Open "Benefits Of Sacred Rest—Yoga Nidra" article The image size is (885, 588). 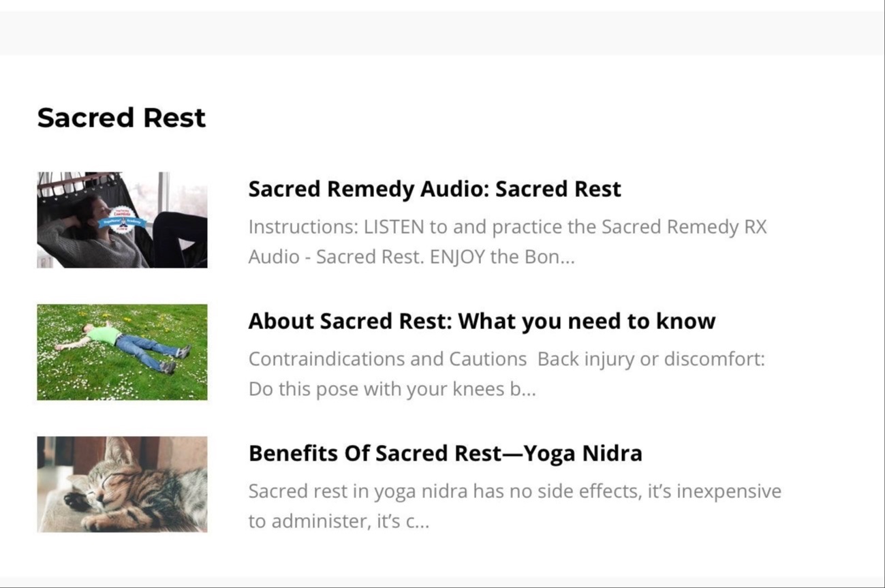[x=445, y=453]
